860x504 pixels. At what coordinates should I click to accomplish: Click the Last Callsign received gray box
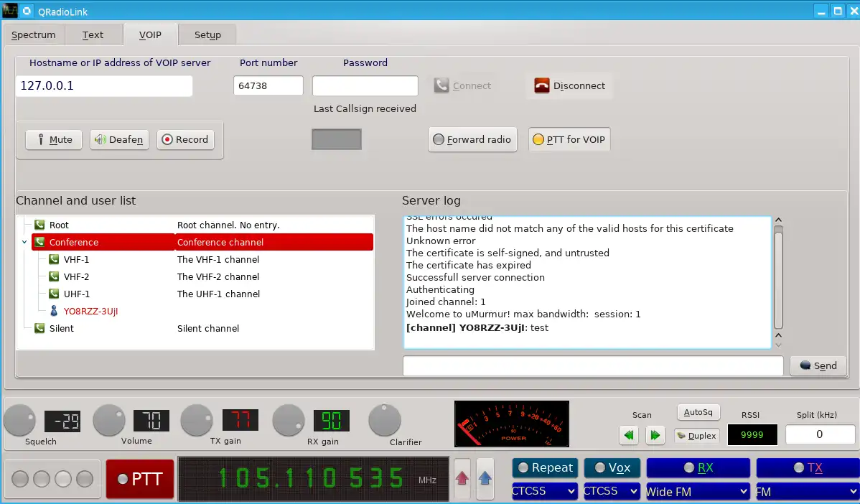[x=336, y=139]
